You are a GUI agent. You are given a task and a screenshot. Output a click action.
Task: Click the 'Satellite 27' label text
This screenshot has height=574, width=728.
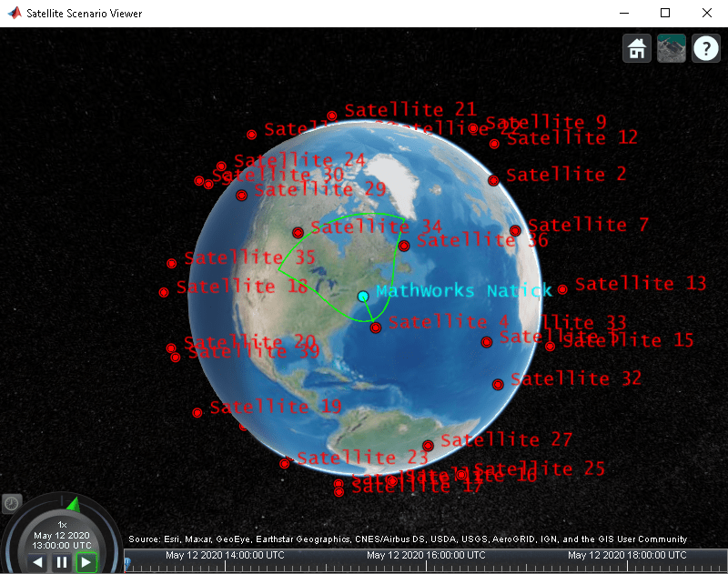pos(507,439)
